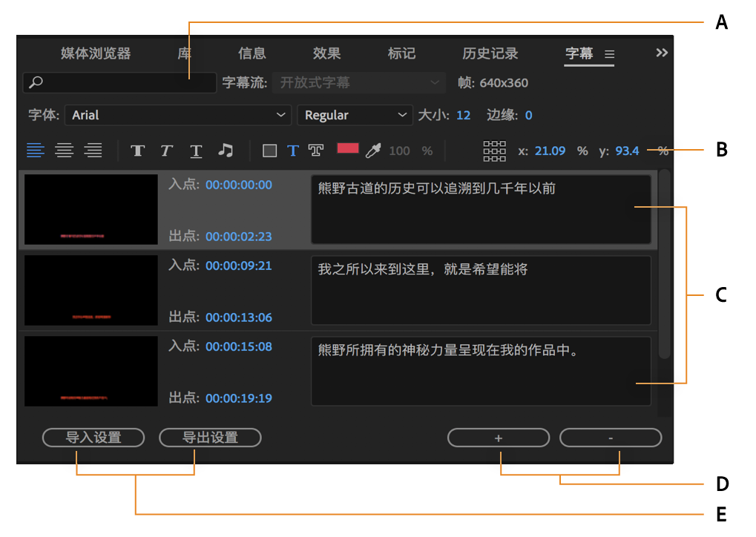Apply italic formatting to caption text
Screen dimensions: 756x537
click(x=166, y=150)
